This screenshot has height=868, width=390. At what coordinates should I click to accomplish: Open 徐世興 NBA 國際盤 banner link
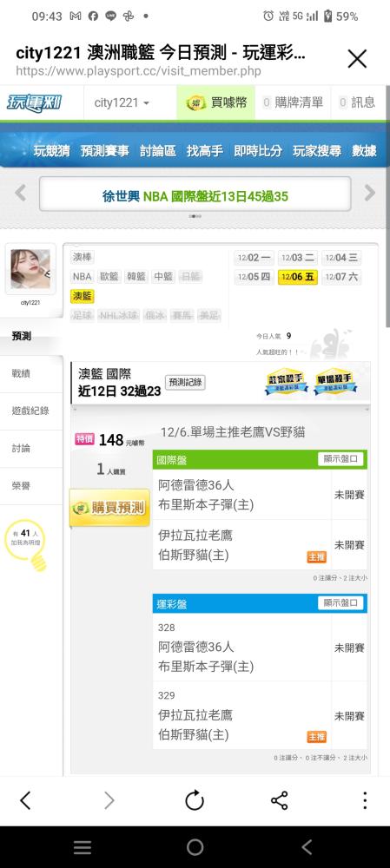click(195, 196)
